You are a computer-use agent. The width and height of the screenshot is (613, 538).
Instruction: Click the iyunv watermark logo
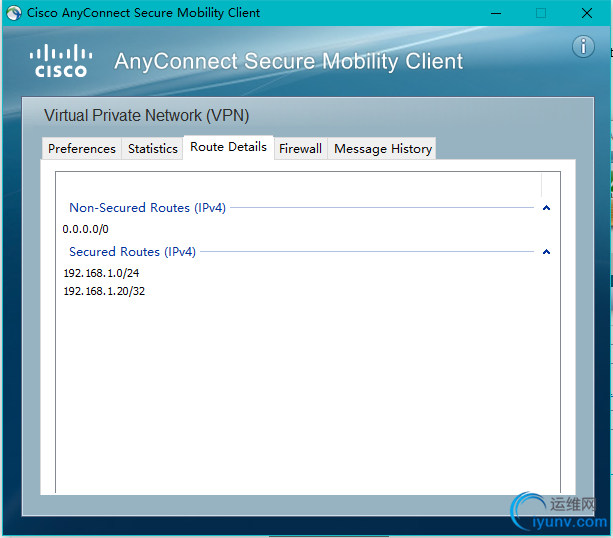558,513
